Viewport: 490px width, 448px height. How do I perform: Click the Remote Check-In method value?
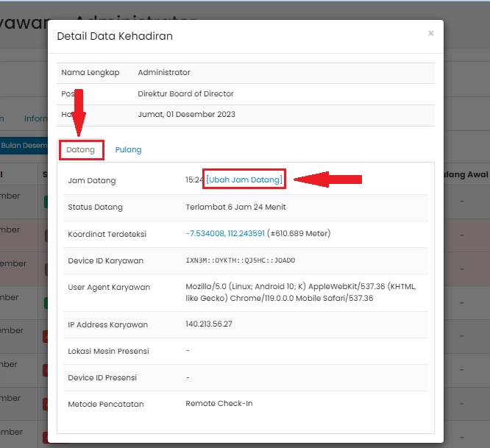[x=218, y=404]
